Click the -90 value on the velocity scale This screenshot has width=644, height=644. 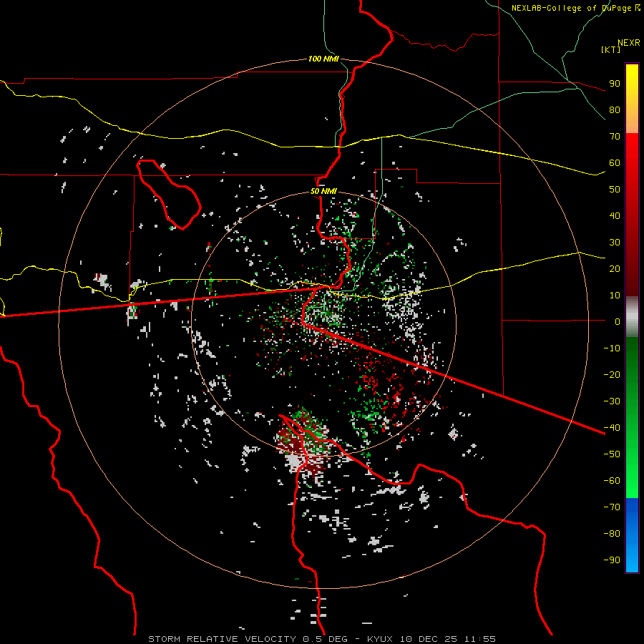coord(612,560)
